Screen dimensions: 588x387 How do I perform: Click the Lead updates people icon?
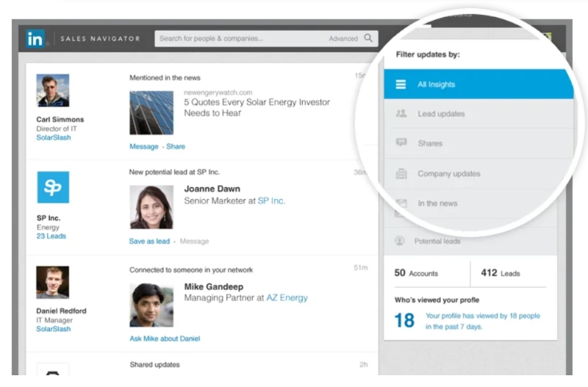click(401, 114)
